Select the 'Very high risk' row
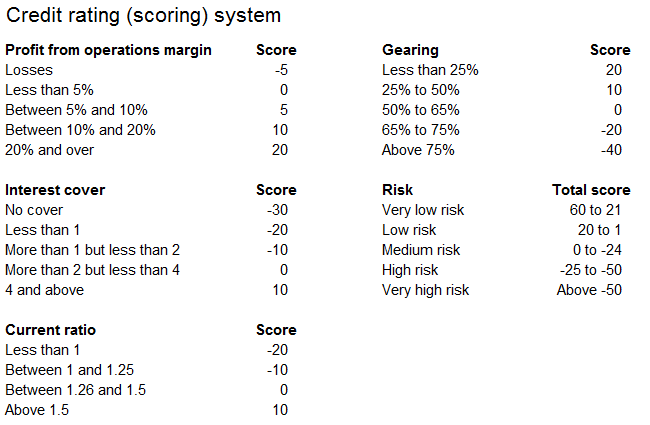The height and width of the screenshot is (425, 650). click(x=502, y=290)
